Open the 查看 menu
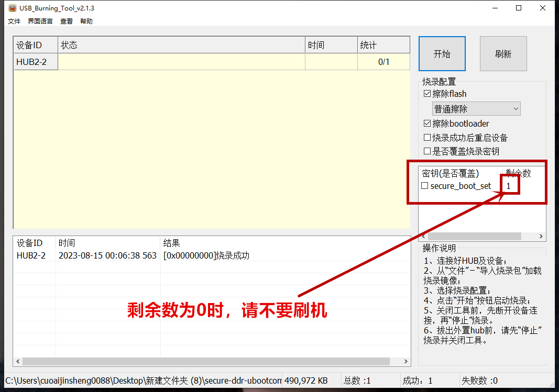The height and width of the screenshot is (392, 559). [x=67, y=21]
